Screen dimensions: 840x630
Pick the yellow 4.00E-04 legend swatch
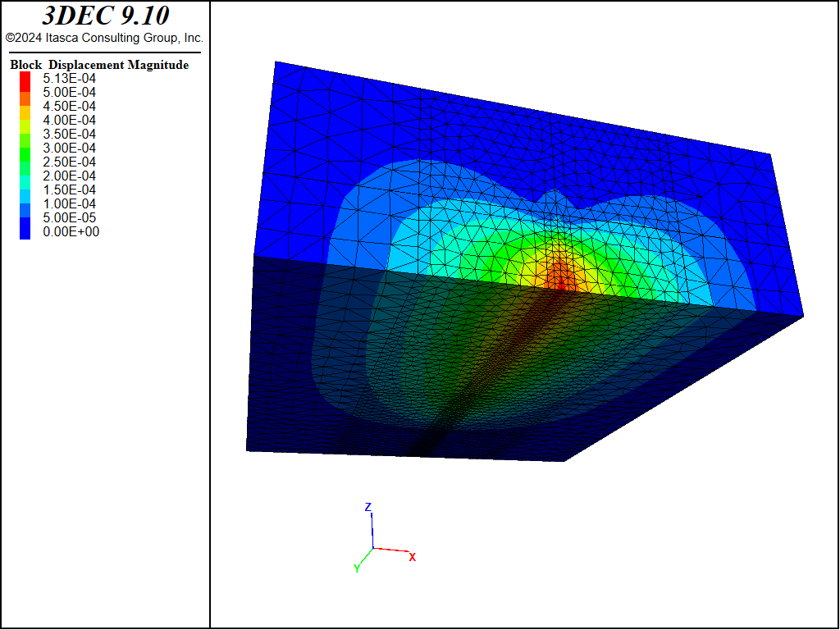point(25,120)
